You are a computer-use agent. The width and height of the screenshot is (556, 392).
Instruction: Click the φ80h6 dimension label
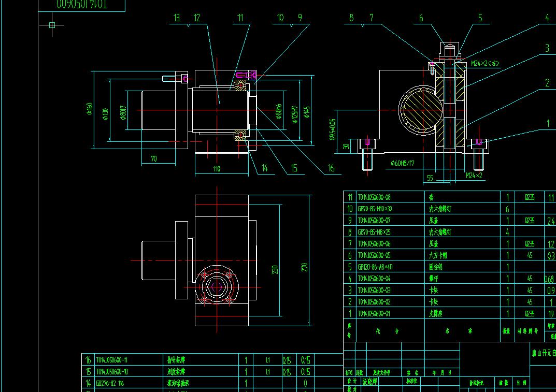point(278,112)
